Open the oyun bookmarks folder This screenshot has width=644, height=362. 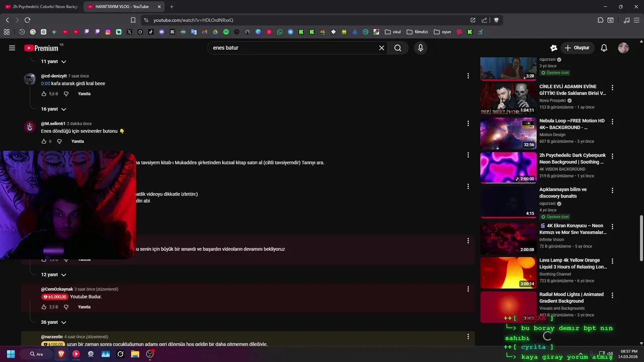click(442, 32)
